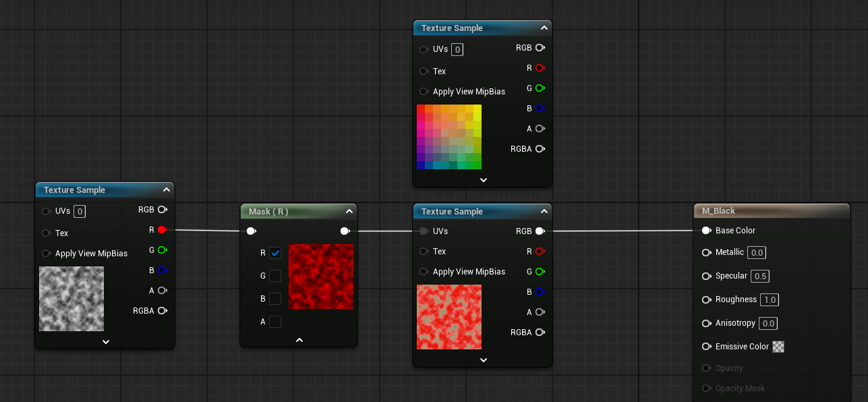Click Tex input pin on red-patterned Texture Sample
Screen dimensions: 868x402
coord(424,251)
